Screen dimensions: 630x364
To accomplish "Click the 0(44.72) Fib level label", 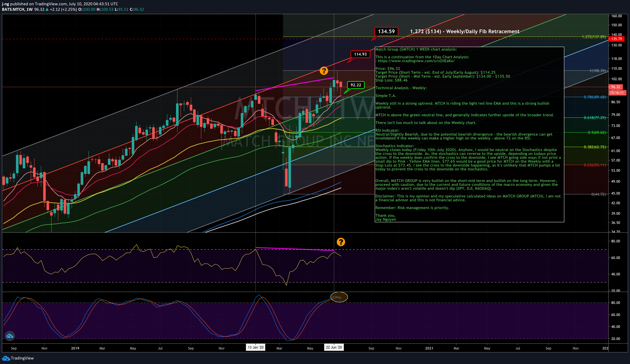I will 598,194.
